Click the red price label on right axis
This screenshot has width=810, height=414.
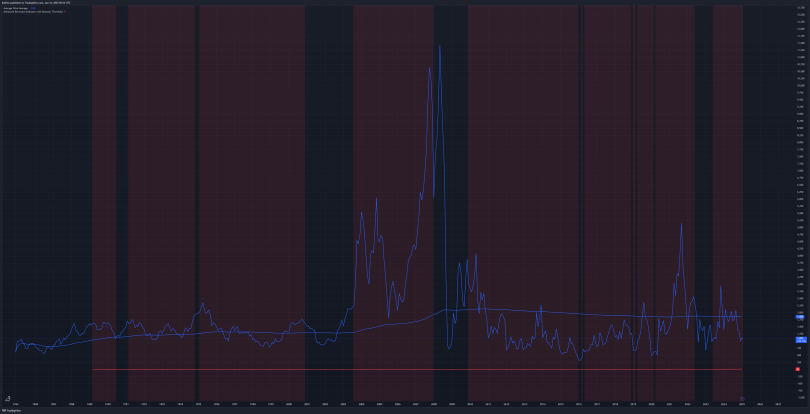799,370
